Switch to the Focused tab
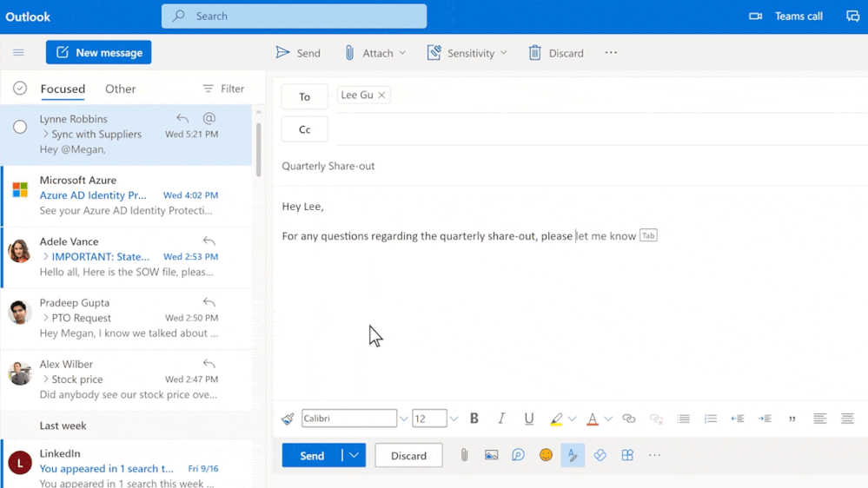Viewport: 868px width, 488px height. click(63, 89)
